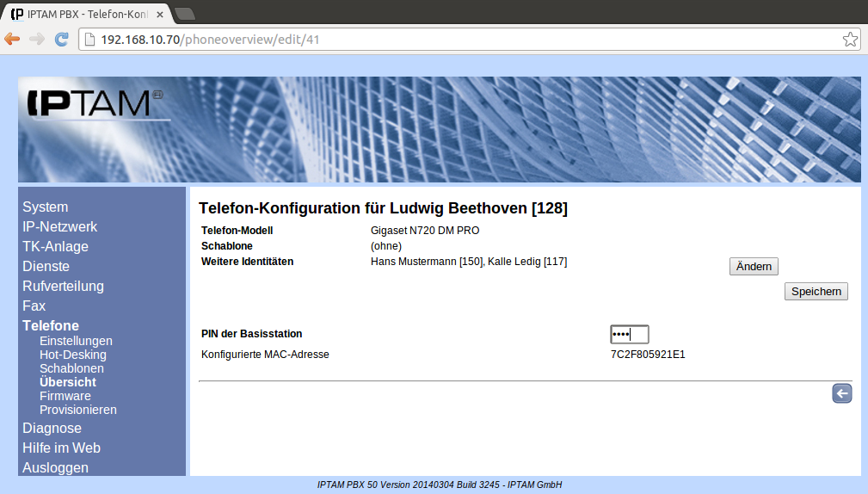Focus the PIN der Basisstation field
This screenshot has height=494, width=868.
629,334
